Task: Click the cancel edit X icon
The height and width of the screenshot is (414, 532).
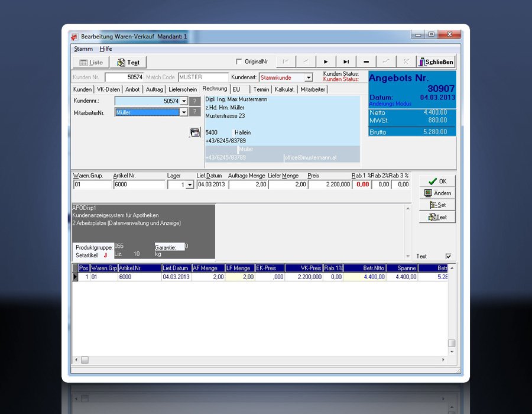Action: point(406,62)
